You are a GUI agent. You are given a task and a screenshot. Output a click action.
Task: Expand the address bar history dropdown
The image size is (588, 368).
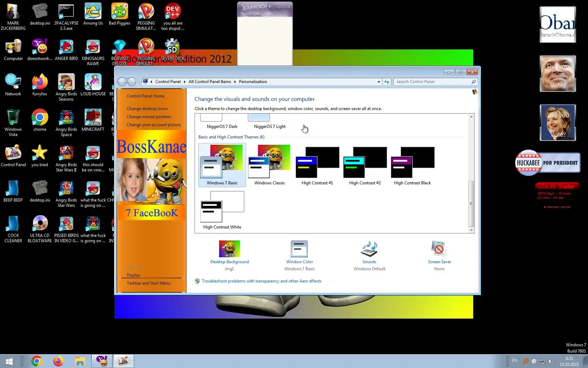click(x=379, y=82)
